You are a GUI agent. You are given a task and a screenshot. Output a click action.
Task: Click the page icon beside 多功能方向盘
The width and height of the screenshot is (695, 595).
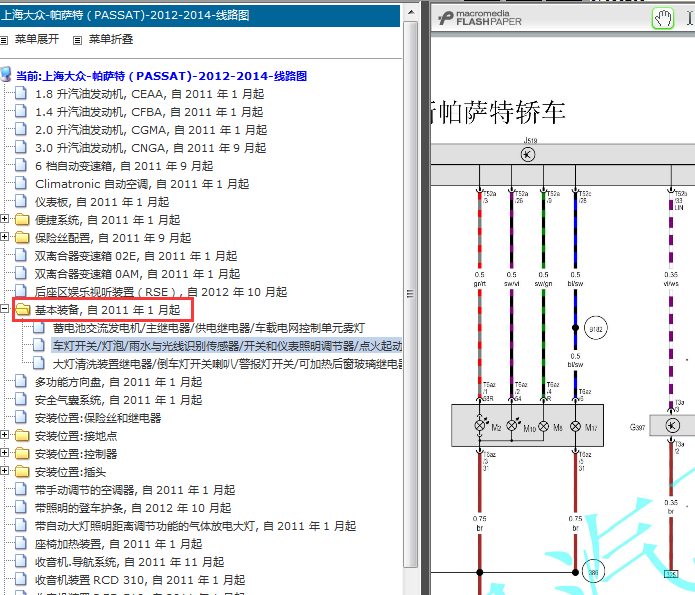(20, 381)
